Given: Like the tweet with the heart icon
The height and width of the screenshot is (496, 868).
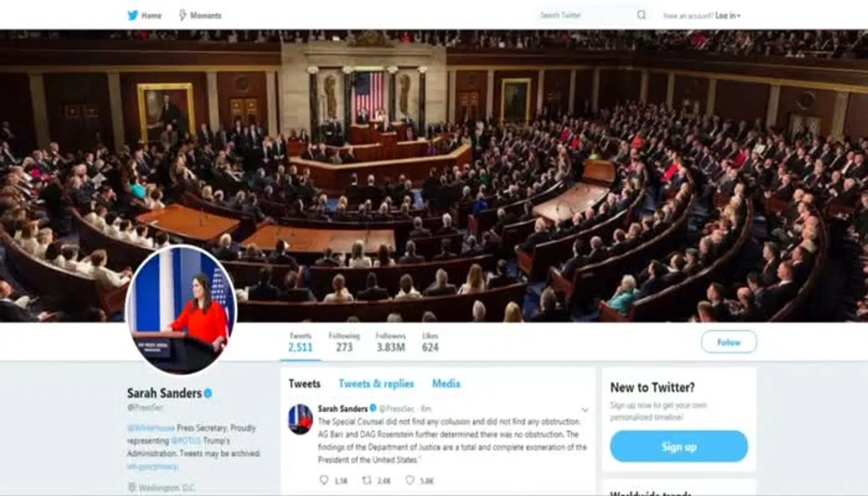Looking at the screenshot, I should click(410, 480).
